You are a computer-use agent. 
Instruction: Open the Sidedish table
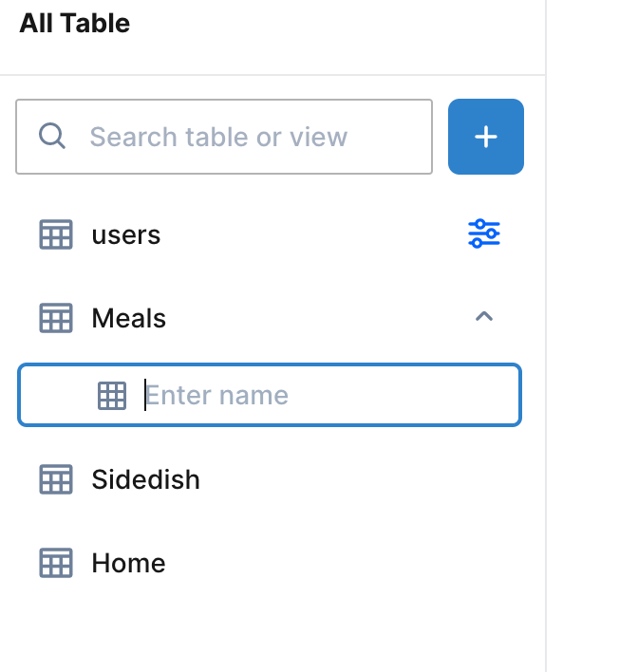click(x=145, y=479)
